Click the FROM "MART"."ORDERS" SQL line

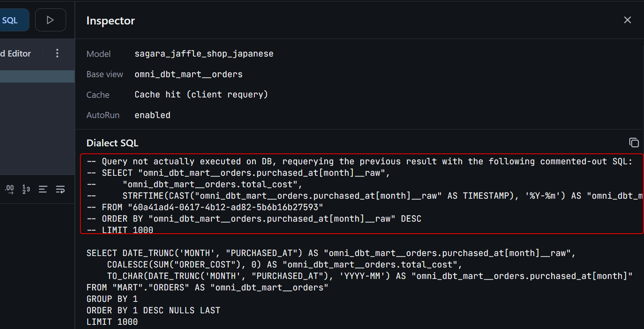207,287
